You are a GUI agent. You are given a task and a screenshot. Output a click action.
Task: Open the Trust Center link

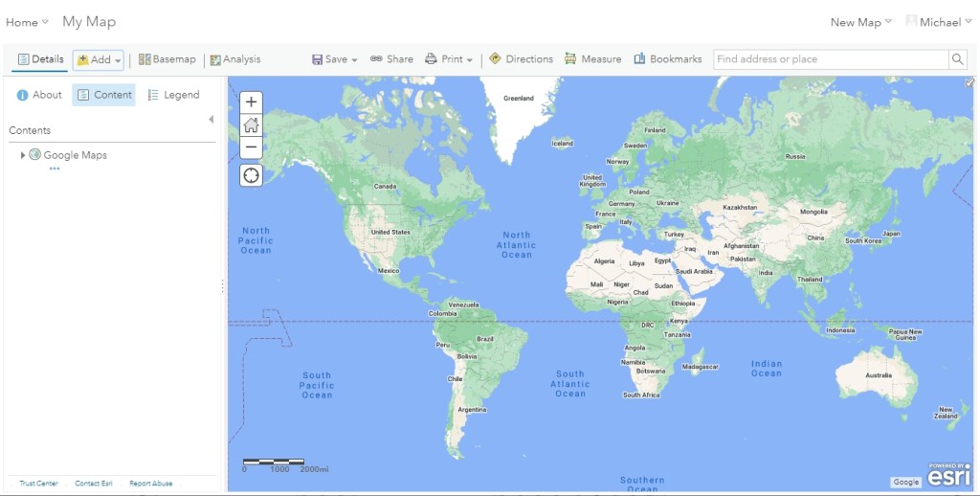[38, 484]
